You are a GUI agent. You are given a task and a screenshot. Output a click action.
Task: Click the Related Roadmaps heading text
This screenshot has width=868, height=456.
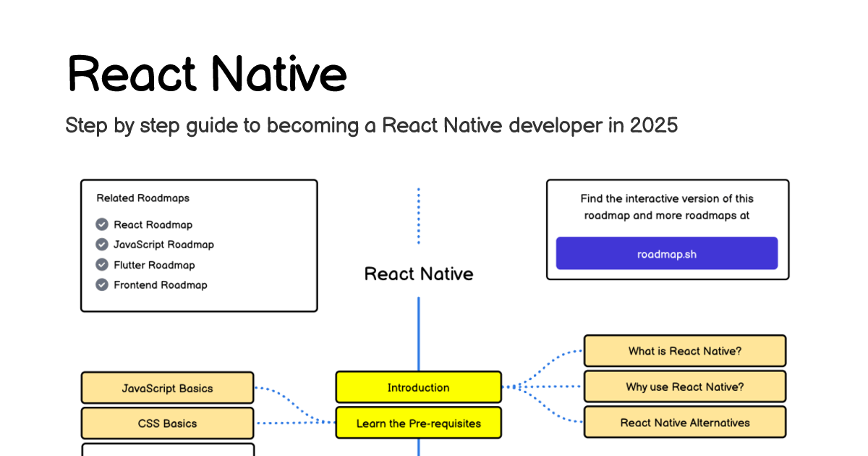pos(143,198)
